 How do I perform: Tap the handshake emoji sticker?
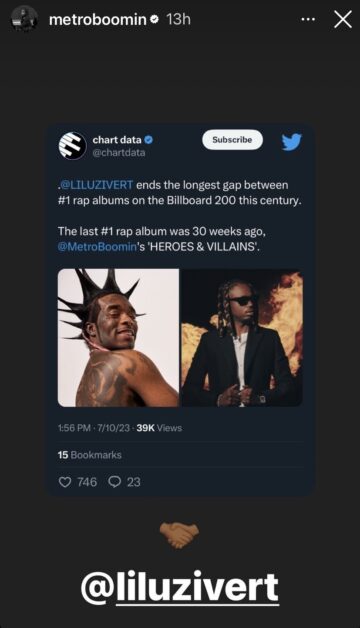click(179, 535)
